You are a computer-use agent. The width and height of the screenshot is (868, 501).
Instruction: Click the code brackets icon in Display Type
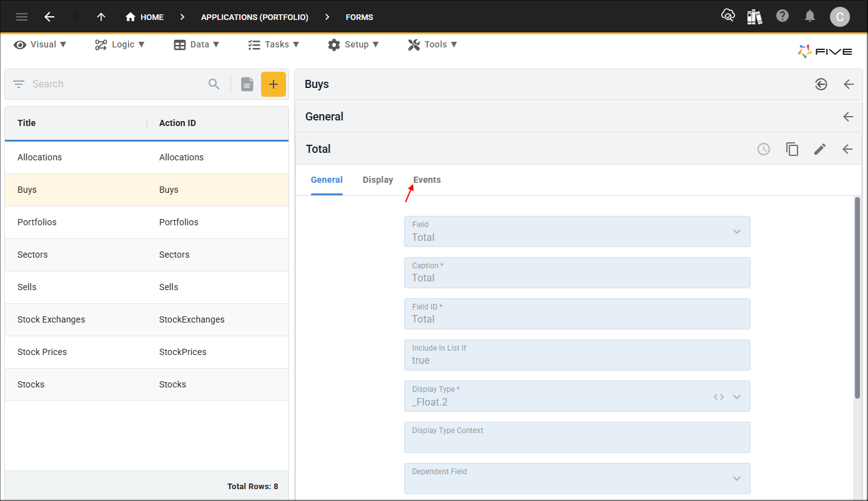pyautogui.click(x=719, y=397)
